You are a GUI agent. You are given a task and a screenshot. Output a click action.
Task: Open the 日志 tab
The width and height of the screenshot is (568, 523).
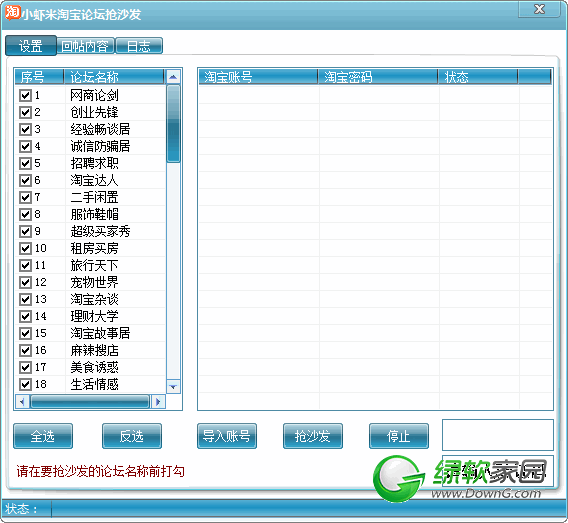(139, 46)
